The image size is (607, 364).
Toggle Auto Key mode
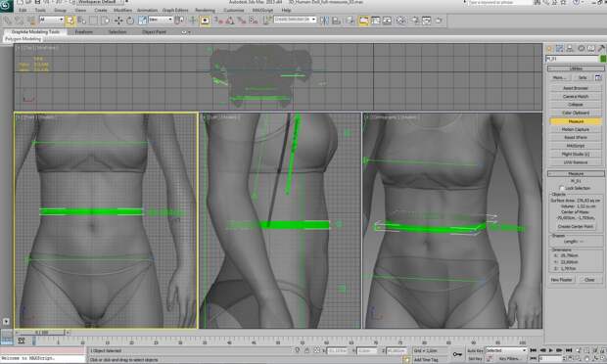pos(476,350)
